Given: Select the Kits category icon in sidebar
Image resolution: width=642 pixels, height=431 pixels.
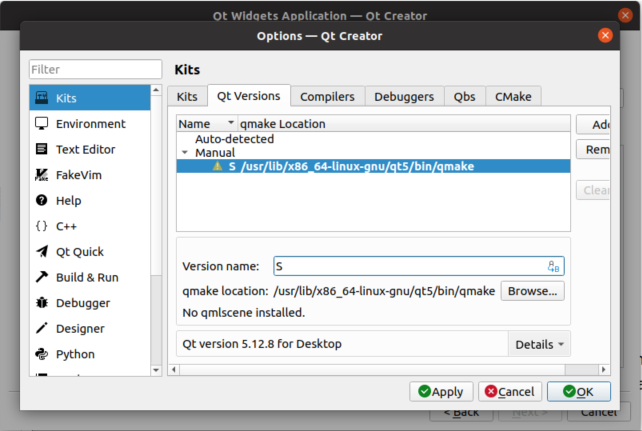Looking at the screenshot, I should click(41, 98).
